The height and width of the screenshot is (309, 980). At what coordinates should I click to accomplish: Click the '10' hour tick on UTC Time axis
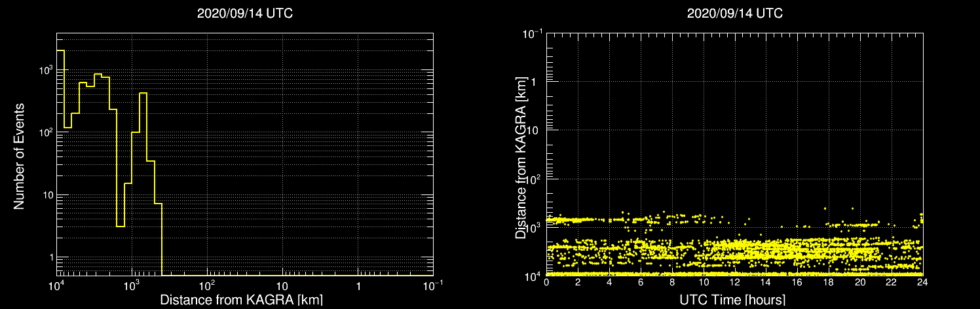click(704, 282)
